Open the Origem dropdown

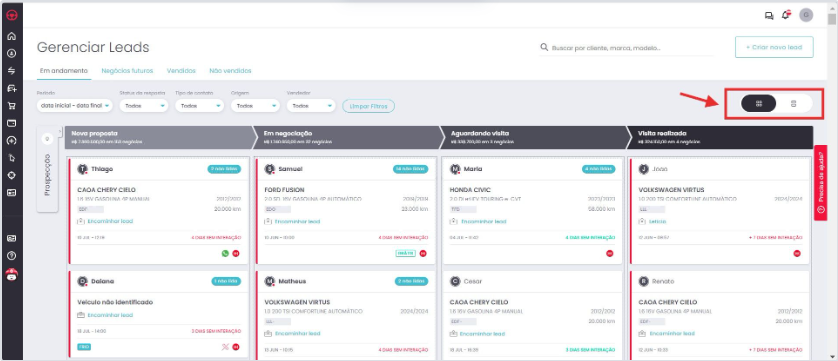tap(255, 106)
